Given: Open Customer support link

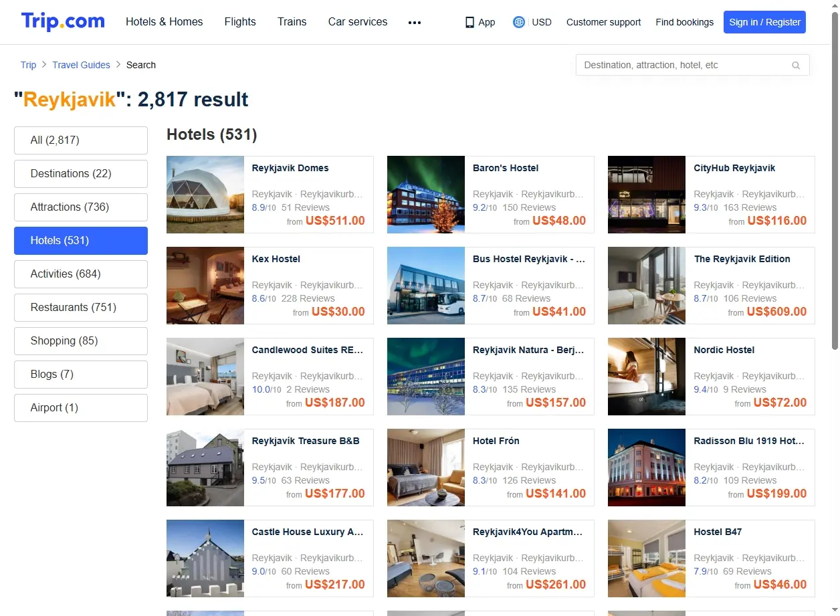Looking at the screenshot, I should [x=603, y=22].
